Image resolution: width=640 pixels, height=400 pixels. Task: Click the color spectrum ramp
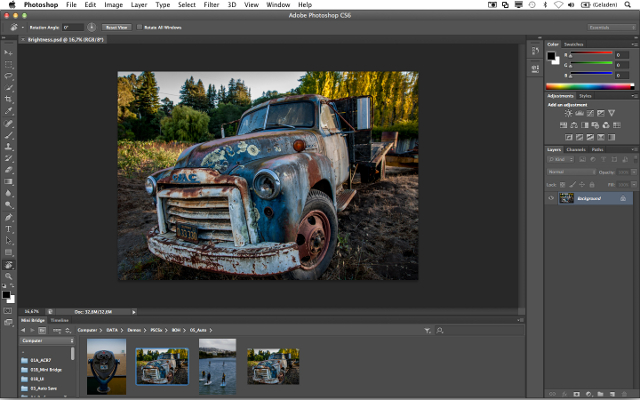click(590, 86)
